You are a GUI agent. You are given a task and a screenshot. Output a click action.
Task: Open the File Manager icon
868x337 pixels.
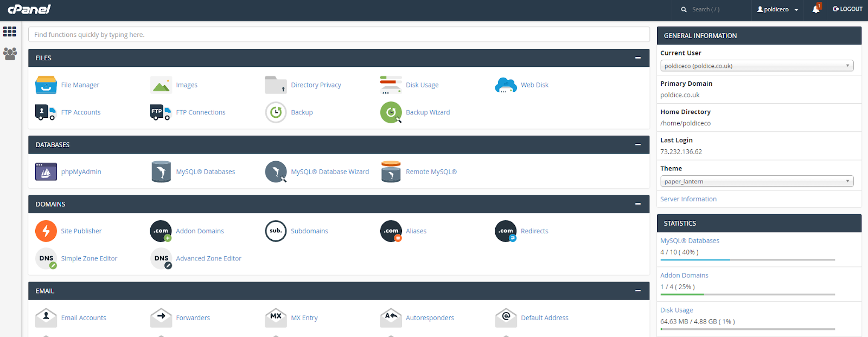click(x=46, y=85)
